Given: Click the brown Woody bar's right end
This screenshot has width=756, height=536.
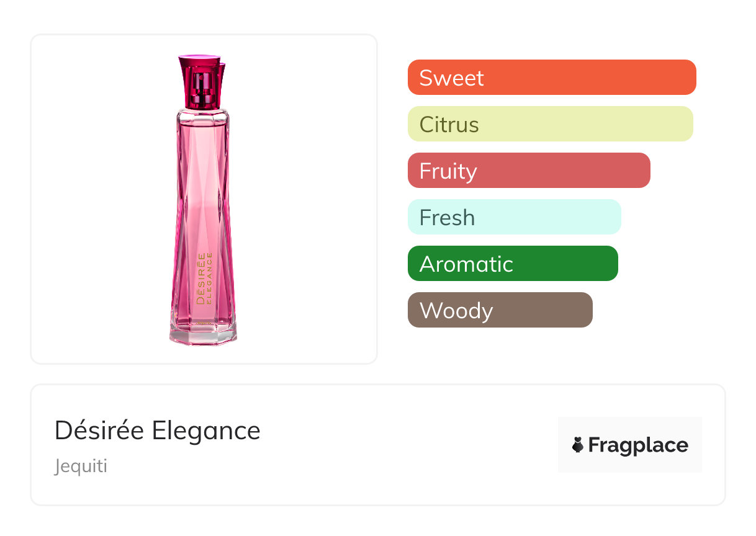Looking at the screenshot, I should tap(582, 310).
